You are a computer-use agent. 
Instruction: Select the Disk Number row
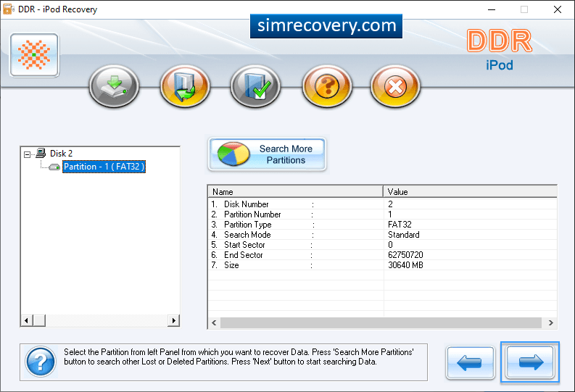(x=382, y=204)
